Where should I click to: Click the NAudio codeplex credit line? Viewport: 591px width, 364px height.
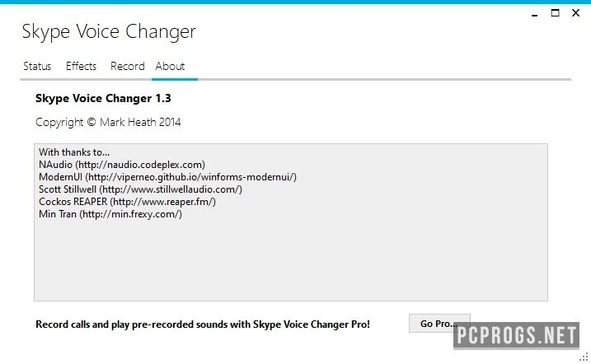(122, 165)
